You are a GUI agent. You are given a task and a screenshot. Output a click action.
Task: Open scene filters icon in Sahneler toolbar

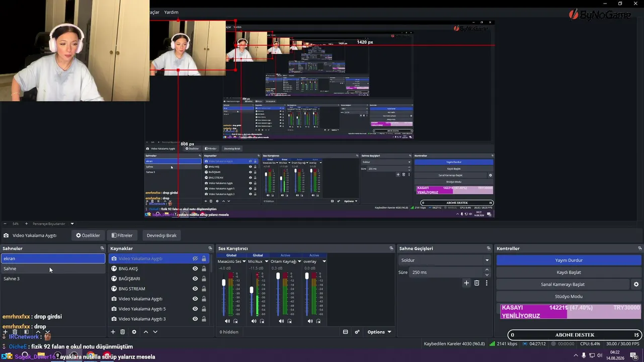[x=26, y=332]
